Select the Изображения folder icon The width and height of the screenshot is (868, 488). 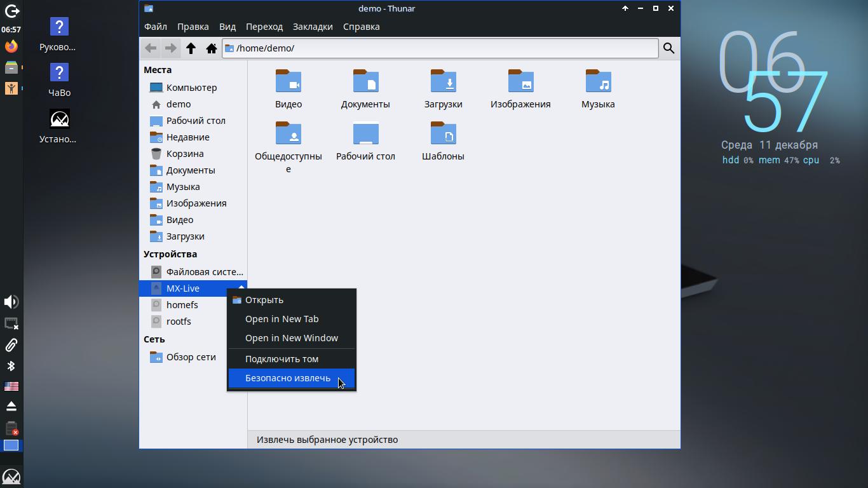tap(520, 81)
